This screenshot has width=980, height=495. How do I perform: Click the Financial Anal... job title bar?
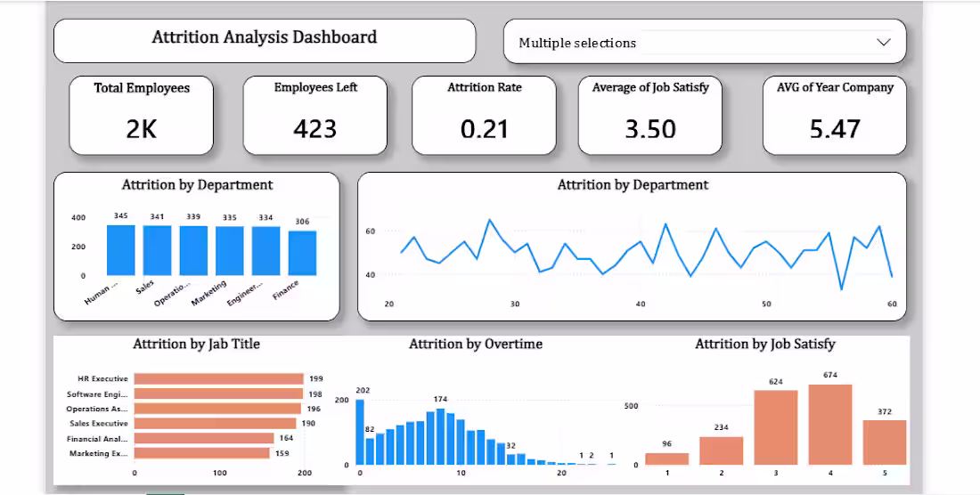[204, 438]
